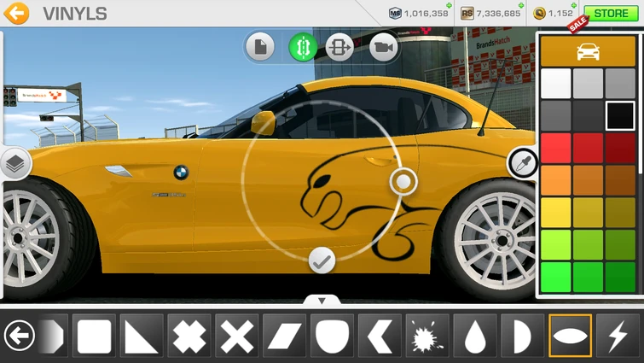Image resolution: width=644 pixels, height=363 pixels.
Task: Grab the round rotate handle on circle
Action: 403,181
